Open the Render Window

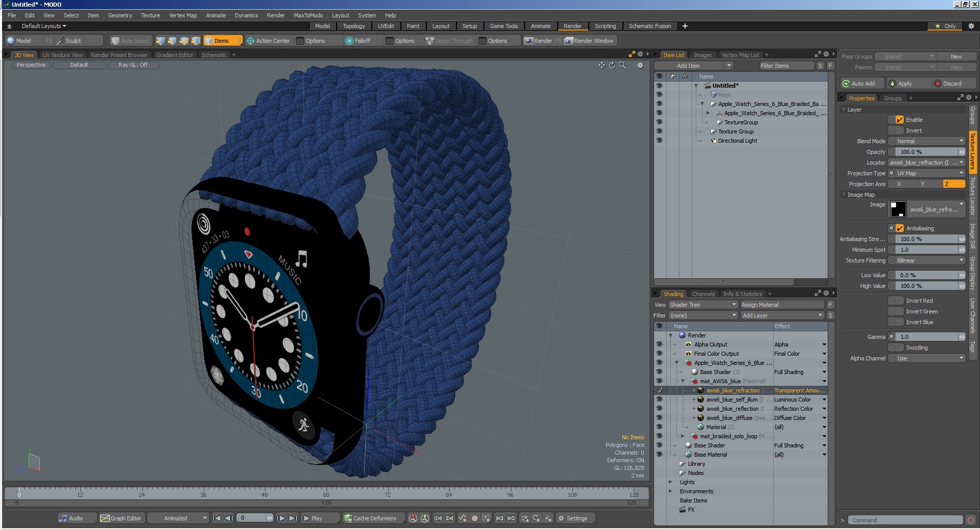click(x=589, y=41)
